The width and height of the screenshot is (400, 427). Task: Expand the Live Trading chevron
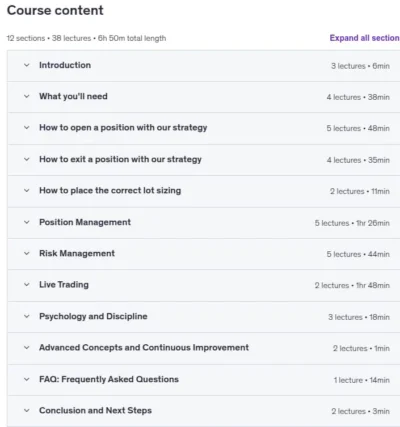27,285
